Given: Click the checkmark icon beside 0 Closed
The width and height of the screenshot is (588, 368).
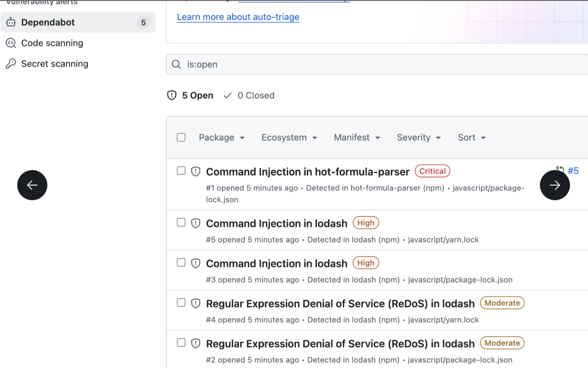Looking at the screenshot, I should [x=228, y=95].
